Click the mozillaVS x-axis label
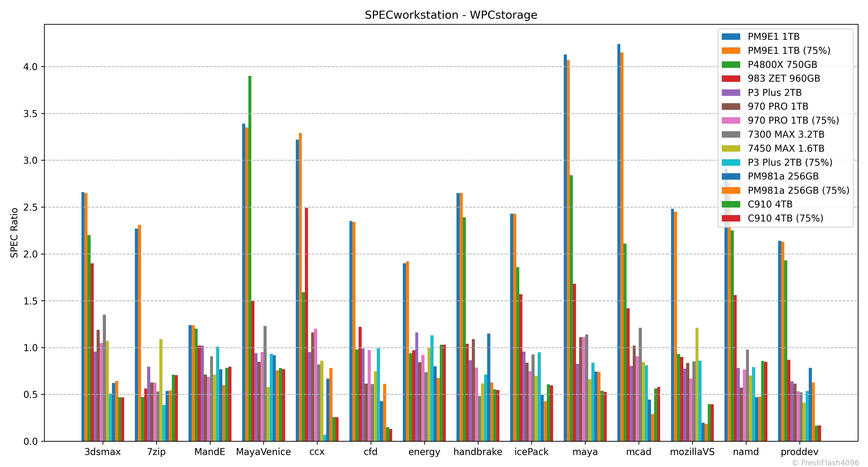Viewport: 868px width, 467px height. 692,452
